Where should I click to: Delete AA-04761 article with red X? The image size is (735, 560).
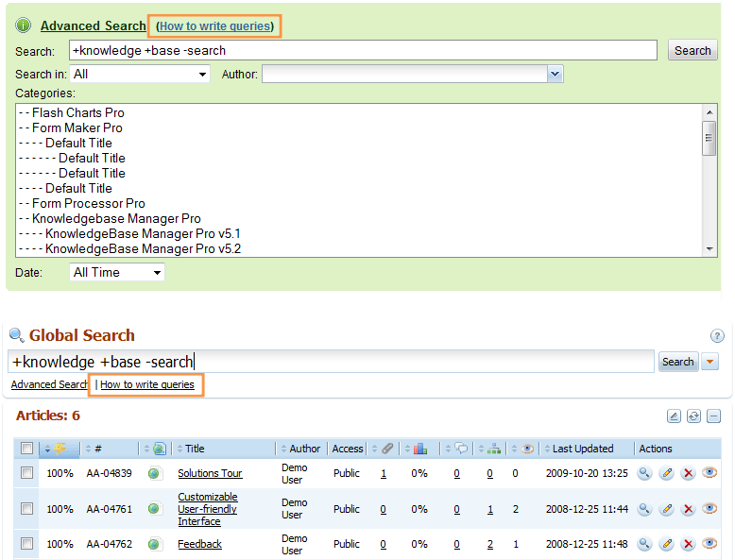[x=688, y=508]
